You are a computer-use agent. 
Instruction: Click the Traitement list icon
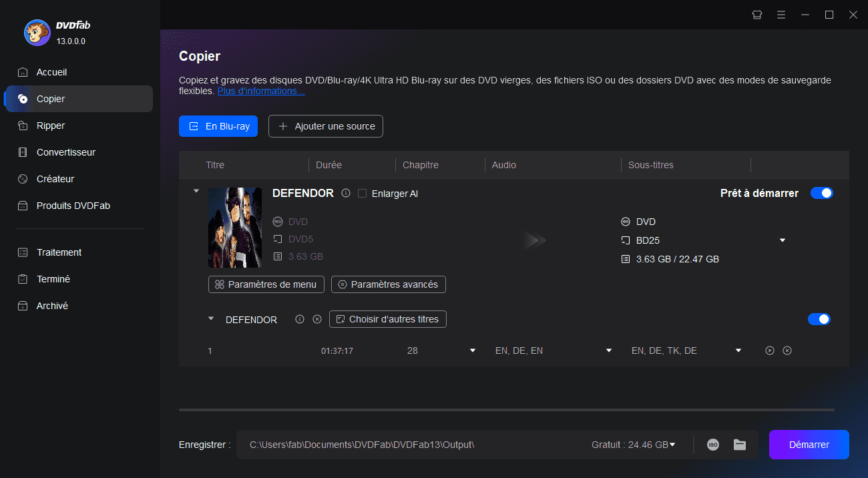(x=23, y=252)
